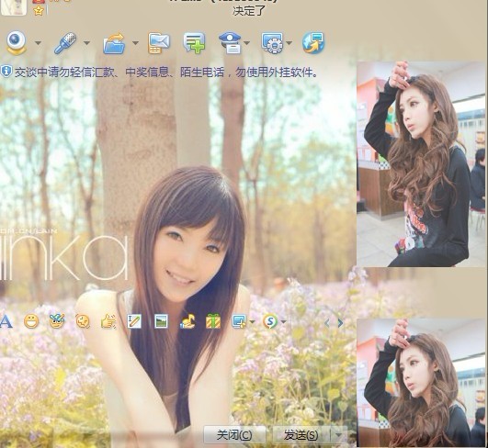Screen dimensions: 488x448
Task: Open the send file dropdown arrow
Action: tap(135, 43)
